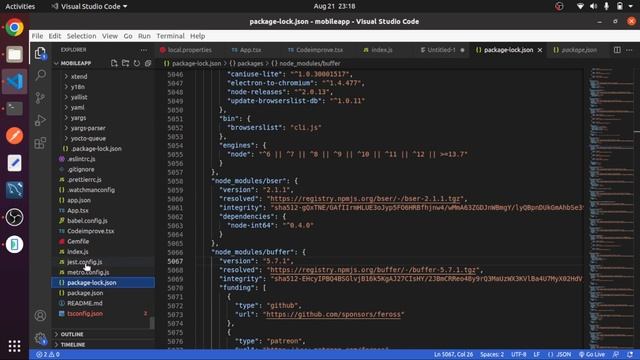Open the Run and Debug view
Screen dimensions: 640x360
(40, 120)
